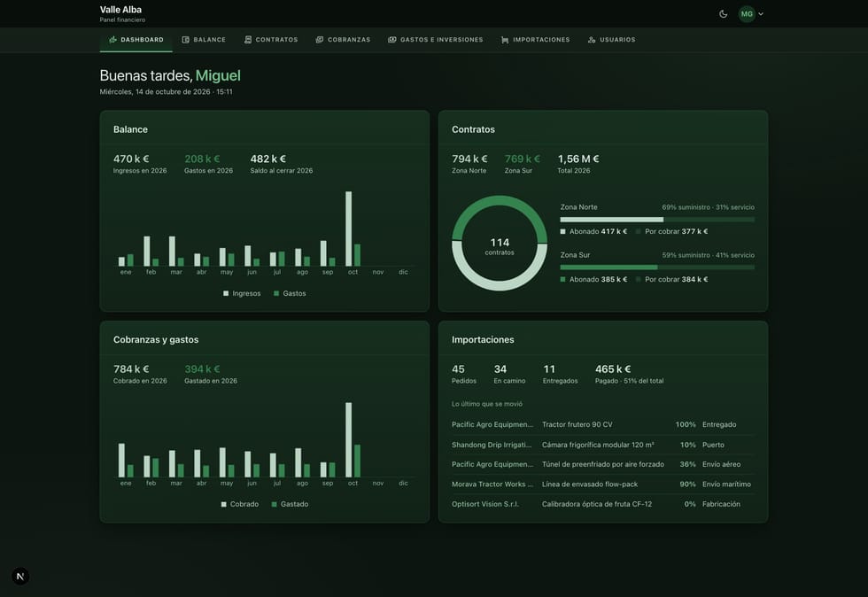Image resolution: width=868 pixels, height=597 pixels.
Task: Click the tall oct Ingresos bar in Balance chart
Action: coord(349,229)
